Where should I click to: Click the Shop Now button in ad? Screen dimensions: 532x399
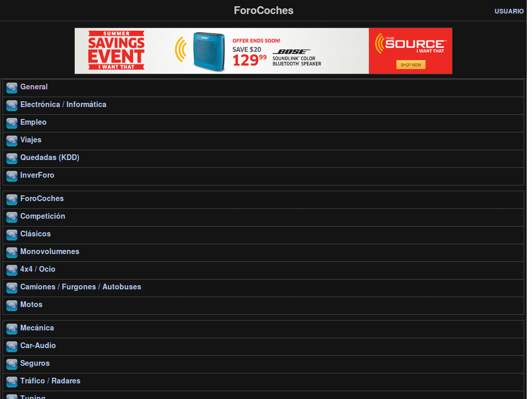click(410, 65)
